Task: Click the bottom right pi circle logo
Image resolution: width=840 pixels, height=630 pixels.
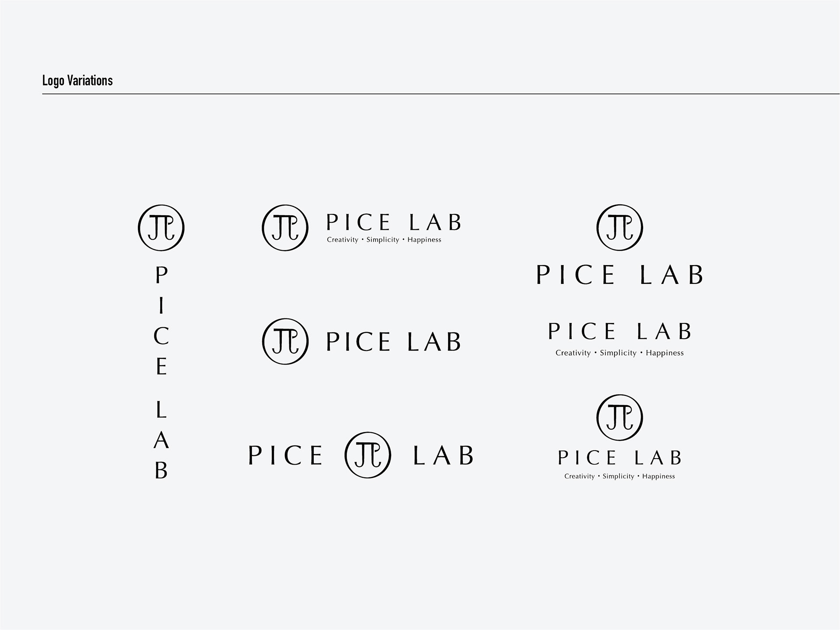Action: [619, 417]
